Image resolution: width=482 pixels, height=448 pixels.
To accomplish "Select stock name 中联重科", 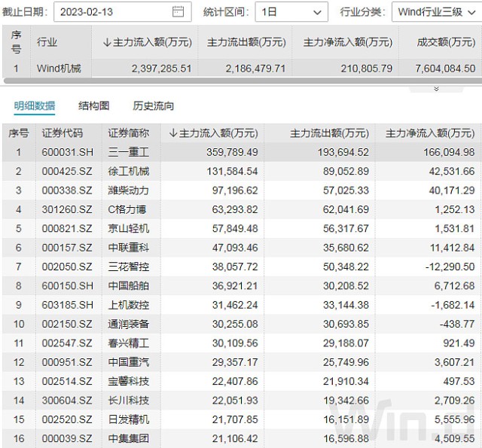I will tap(129, 248).
